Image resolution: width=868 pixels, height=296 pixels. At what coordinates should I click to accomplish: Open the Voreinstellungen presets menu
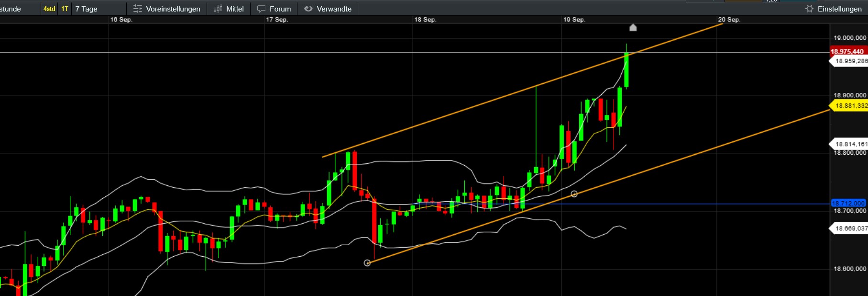tap(166, 9)
